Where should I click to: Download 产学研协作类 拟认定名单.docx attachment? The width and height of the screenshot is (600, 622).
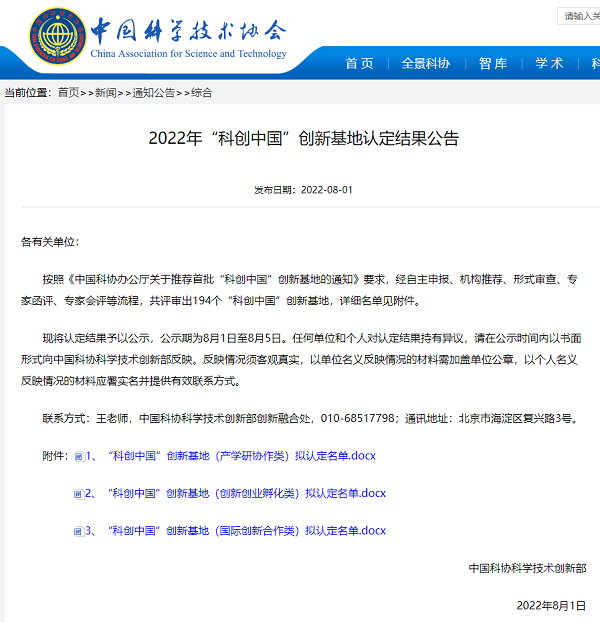(231, 456)
